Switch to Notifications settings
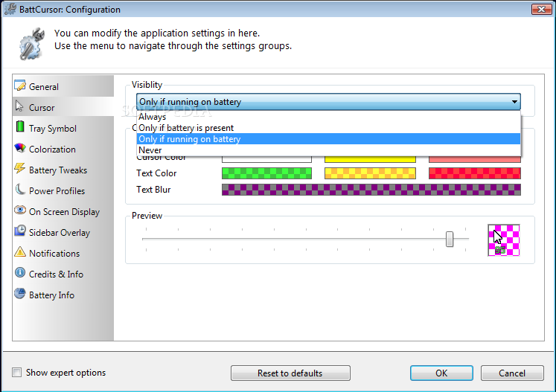The width and height of the screenshot is (556, 392). (x=64, y=254)
